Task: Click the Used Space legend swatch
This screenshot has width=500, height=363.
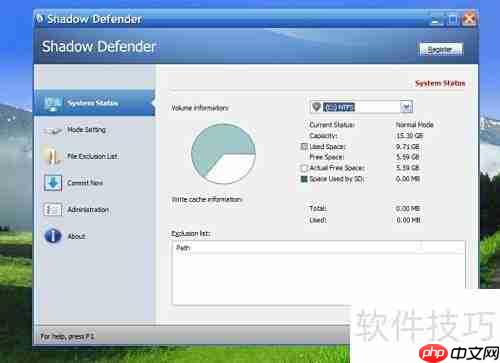Action: (304, 147)
